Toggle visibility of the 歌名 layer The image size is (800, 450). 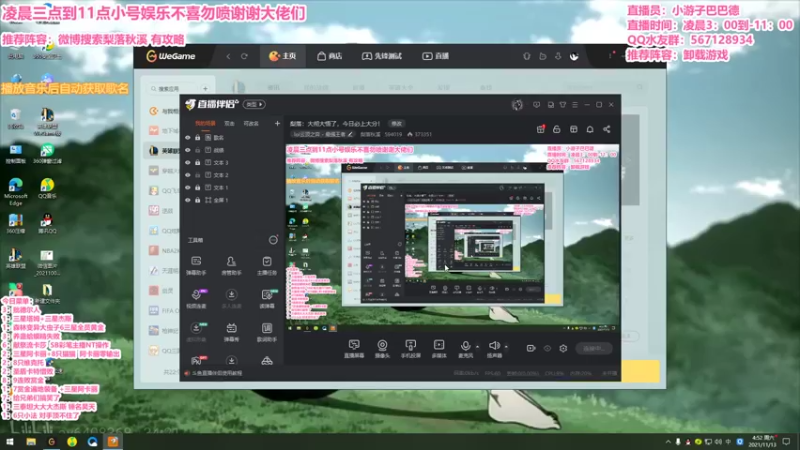188,138
